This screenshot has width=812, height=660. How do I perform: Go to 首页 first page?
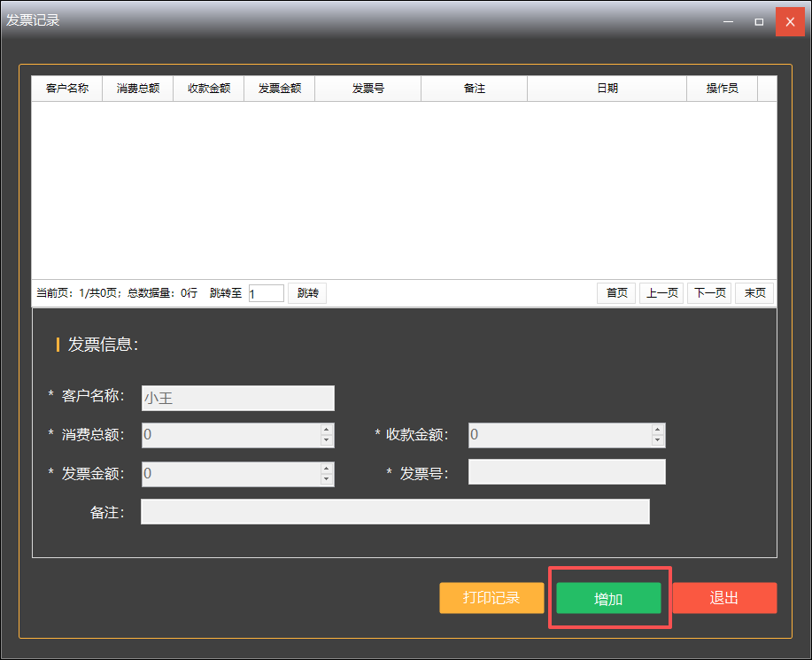tap(616, 293)
